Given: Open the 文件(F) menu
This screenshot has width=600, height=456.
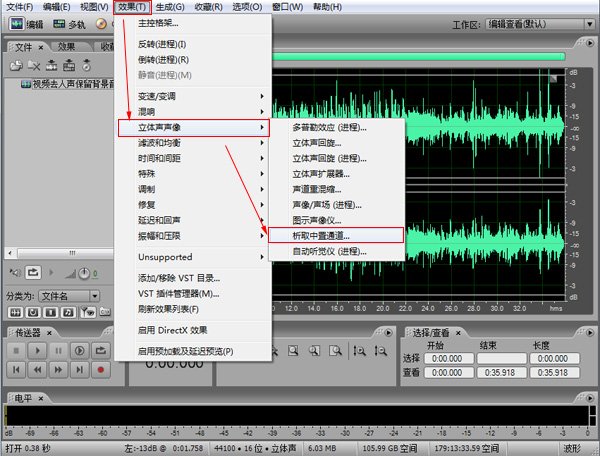Looking at the screenshot, I should tap(20, 7).
